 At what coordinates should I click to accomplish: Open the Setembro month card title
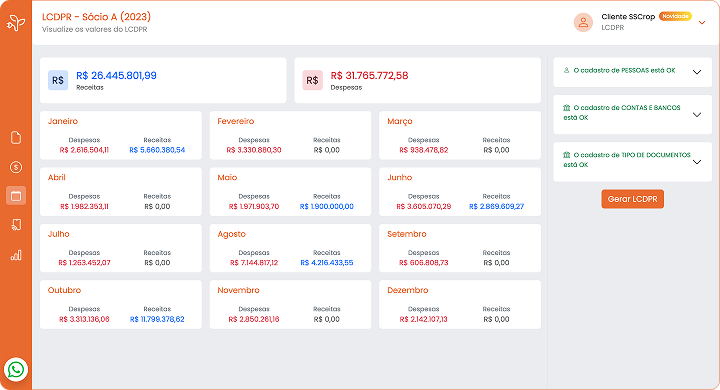coord(407,234)
